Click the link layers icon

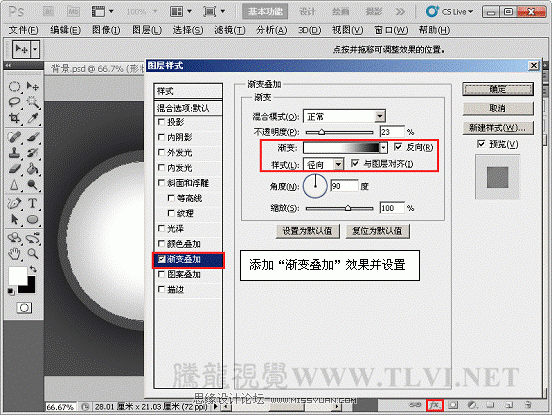415,405
